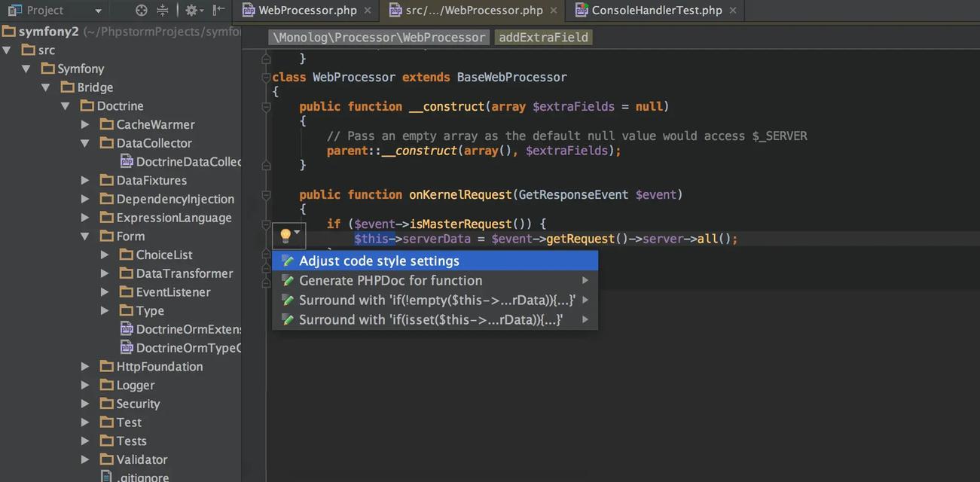980x482 pixels.
Task: Click the Project tool window icon
Action: [x=14, y=10]
